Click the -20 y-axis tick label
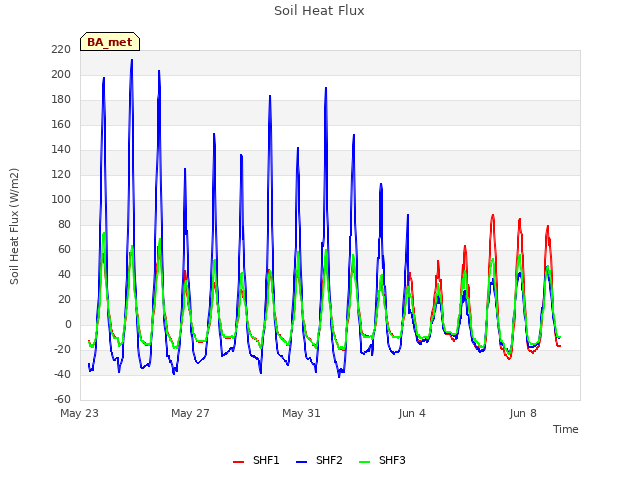Image resolution: width=640 pixels, height=480 pixels. click(x=62, y=349)
